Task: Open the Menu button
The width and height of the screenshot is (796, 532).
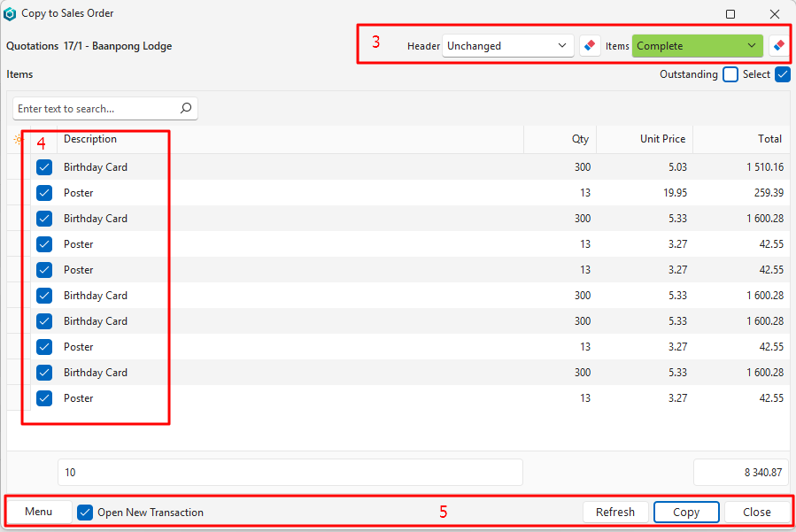Action: (39, 512)
